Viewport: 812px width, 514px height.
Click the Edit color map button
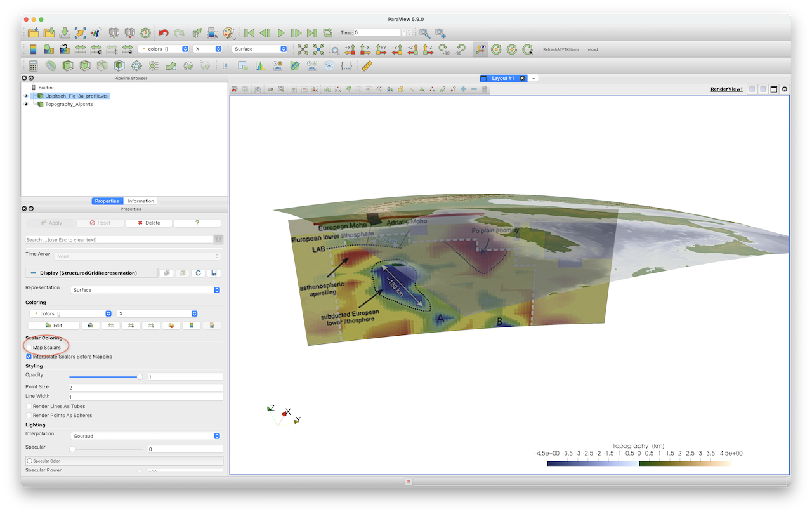[54, 326]
